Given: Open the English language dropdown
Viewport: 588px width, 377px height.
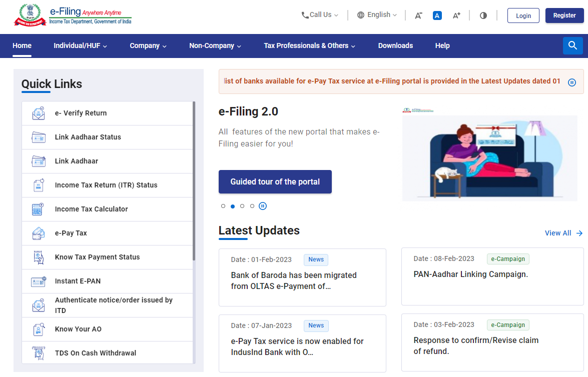Looking at the screenshot, I should pyautogui.click(x=377, y=15).
